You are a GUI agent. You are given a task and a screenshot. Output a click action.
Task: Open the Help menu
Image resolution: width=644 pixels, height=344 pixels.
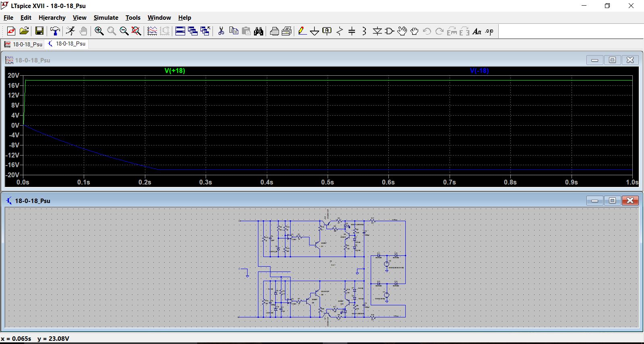185,18
